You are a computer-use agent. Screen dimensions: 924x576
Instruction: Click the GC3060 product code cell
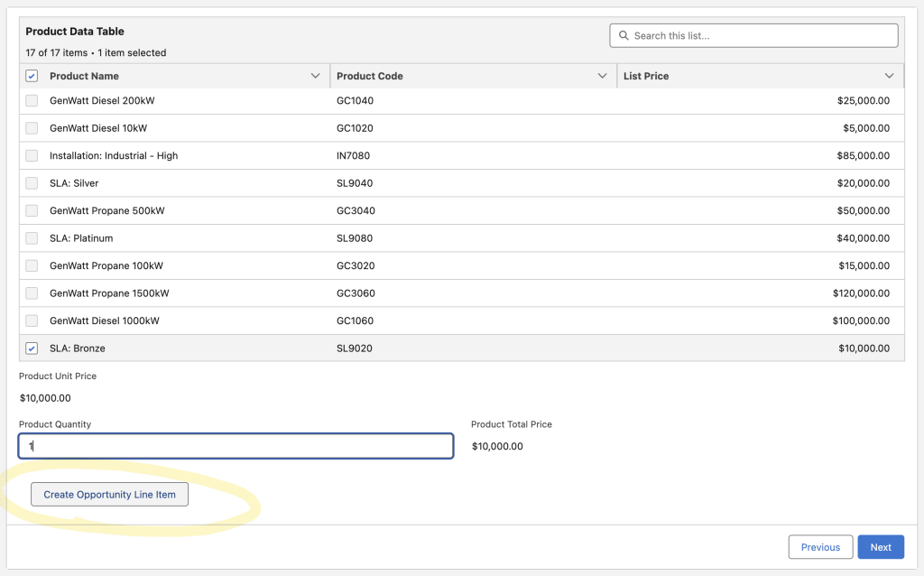(x=356, y=293)
